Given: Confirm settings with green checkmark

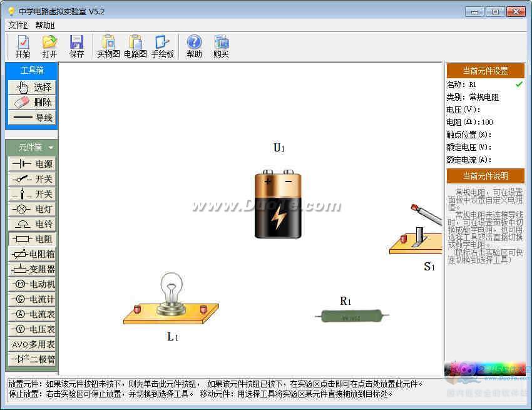Looking at the screenshot, I should pyautogui.click(x=519, y=84).
